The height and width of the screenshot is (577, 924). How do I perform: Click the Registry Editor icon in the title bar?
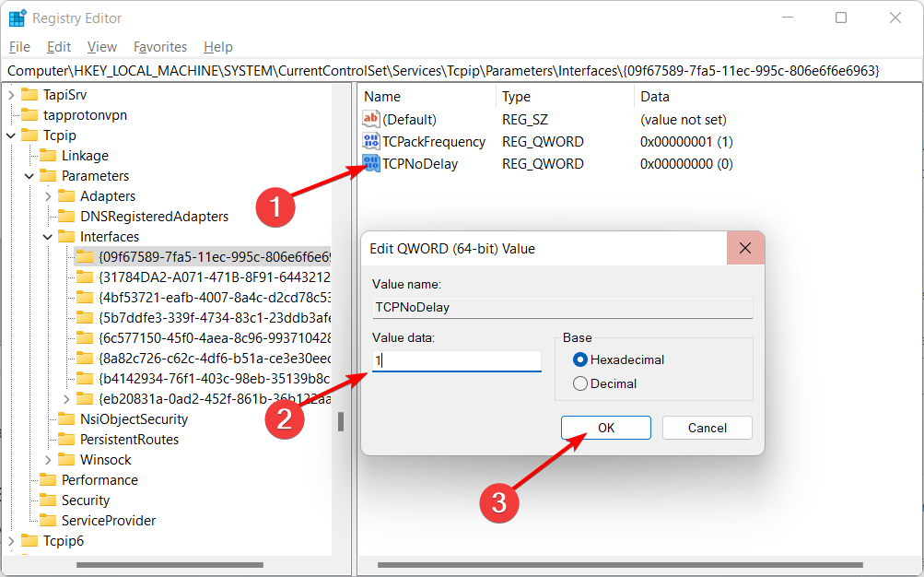[18, 18]
